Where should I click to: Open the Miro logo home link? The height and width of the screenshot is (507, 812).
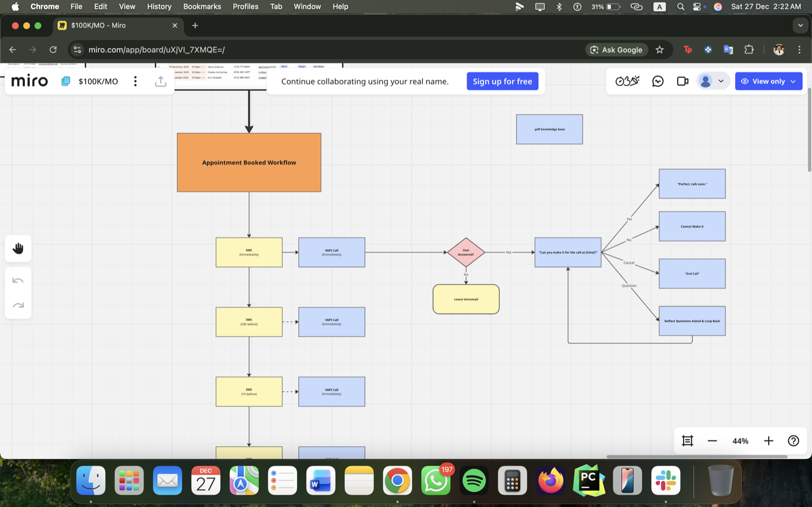click(x=29, y=81)
